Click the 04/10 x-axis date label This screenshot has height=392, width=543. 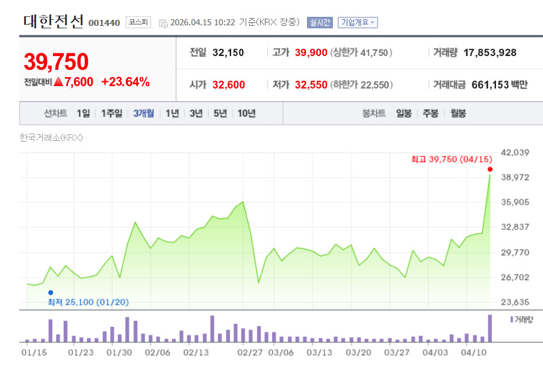tap(473, 352)
